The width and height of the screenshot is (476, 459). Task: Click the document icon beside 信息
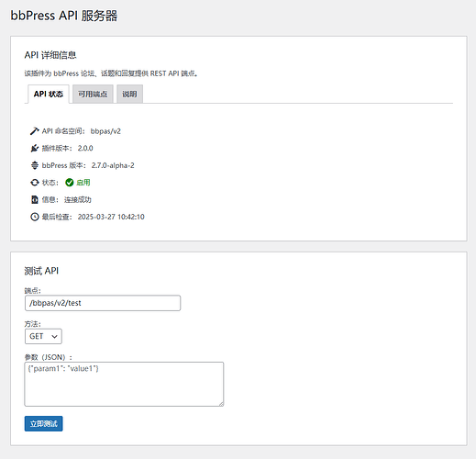click(x=35, y=199)
